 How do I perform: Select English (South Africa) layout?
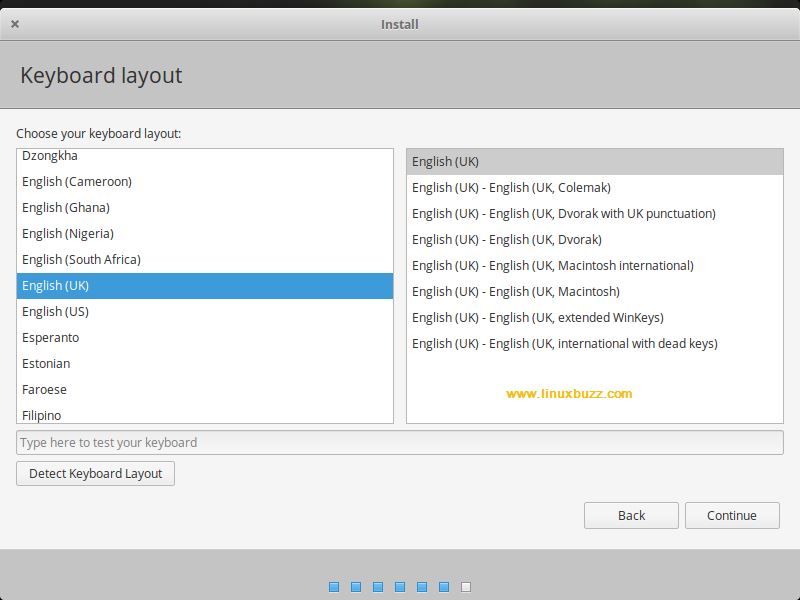pyautogui.click(x=205, y=260)
